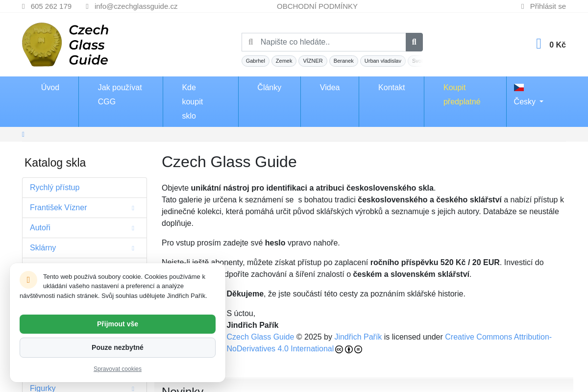Screen dimensions: 588x392
Task: Accept all cookies with Přijmout vše
Action: 118,324
